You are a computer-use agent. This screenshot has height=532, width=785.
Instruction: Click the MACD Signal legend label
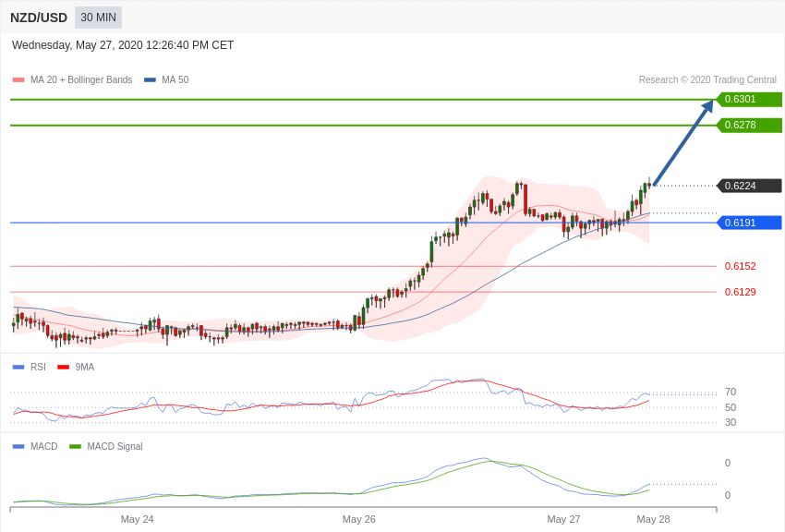(x=115, y=446)
